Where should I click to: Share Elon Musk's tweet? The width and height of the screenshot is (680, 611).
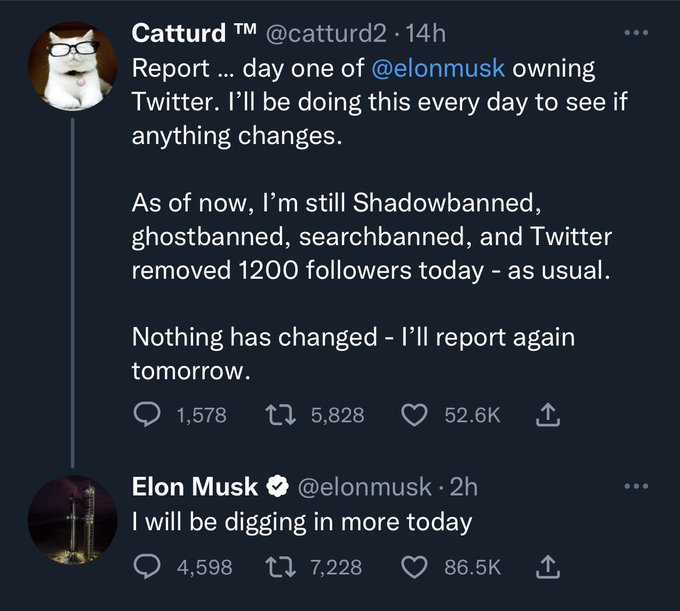click(x=547, y=567)
